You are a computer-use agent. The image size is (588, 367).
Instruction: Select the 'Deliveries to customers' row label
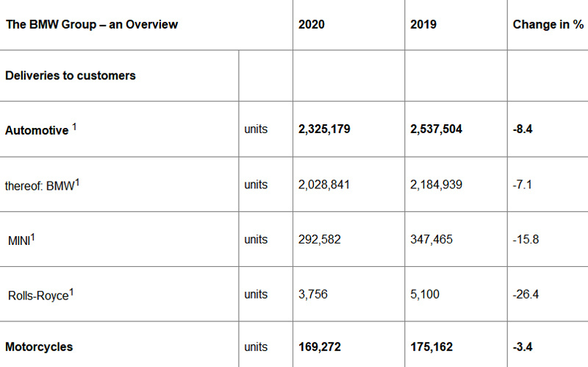pyautogui.click(x=71, y=76)
